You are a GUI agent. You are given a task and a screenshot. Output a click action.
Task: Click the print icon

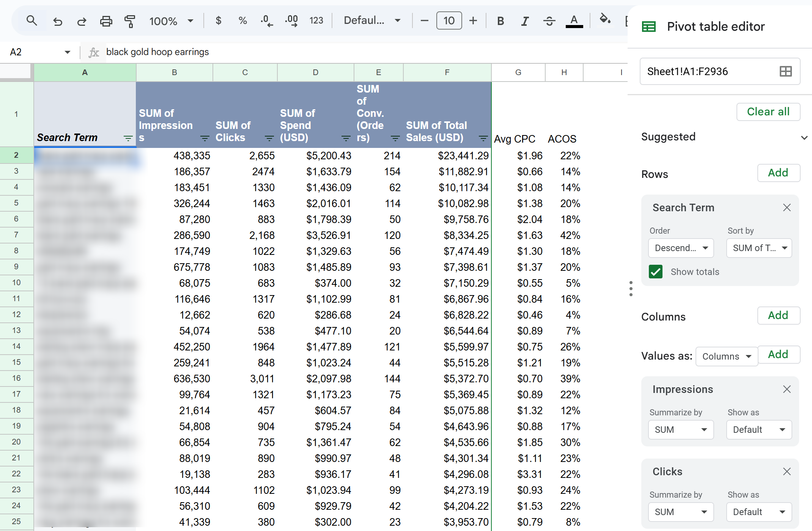106,21
